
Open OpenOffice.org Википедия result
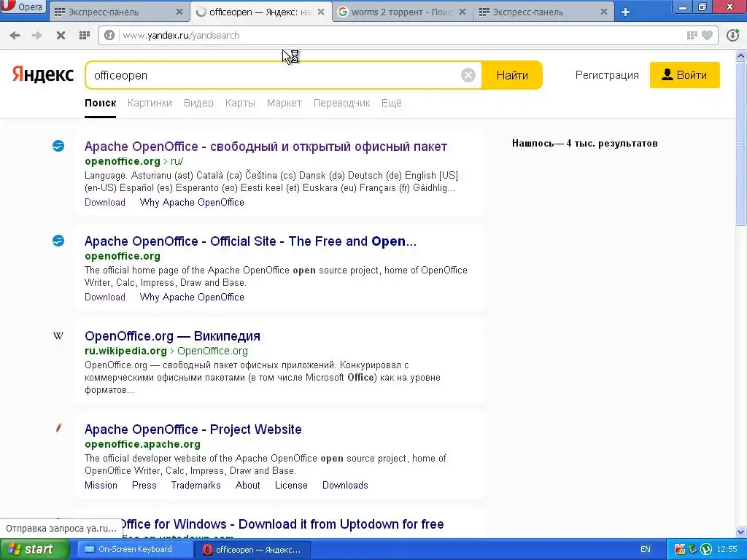pos(172,335)
